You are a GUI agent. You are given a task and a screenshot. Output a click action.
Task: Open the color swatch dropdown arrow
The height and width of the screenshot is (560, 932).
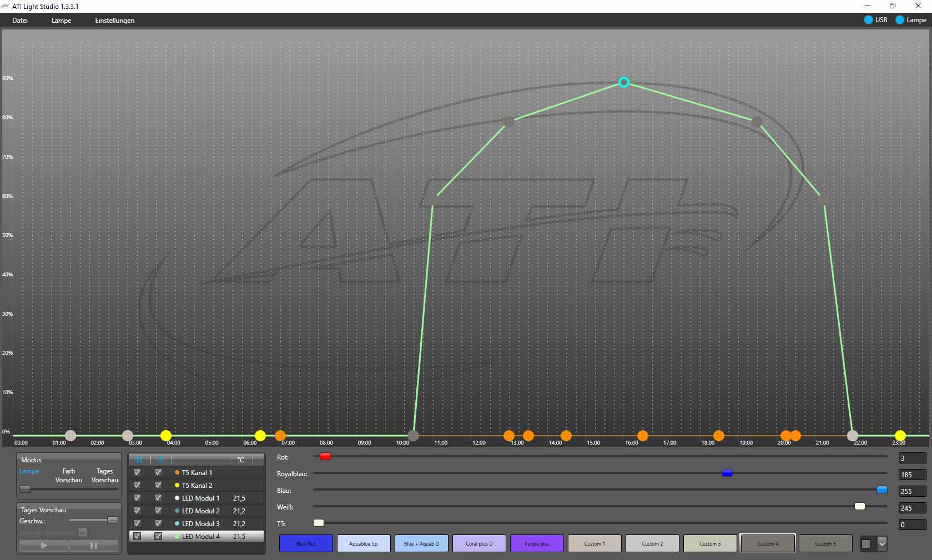[x=881, y=544]
